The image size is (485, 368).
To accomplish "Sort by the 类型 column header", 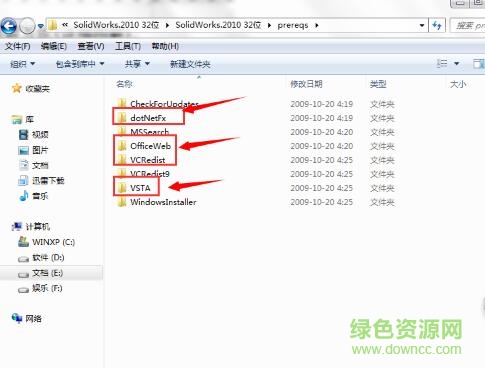I will 378,84.
